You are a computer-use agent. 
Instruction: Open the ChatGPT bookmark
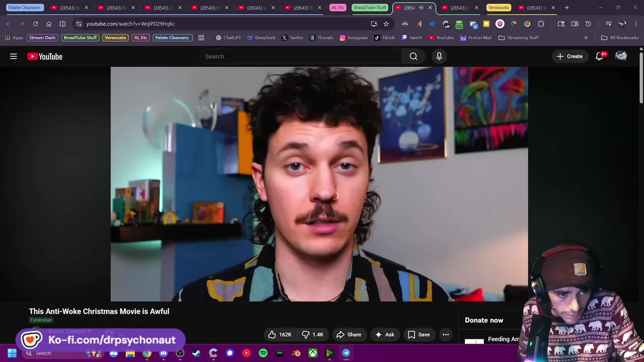pyautogui.click(x=228, y=38)
